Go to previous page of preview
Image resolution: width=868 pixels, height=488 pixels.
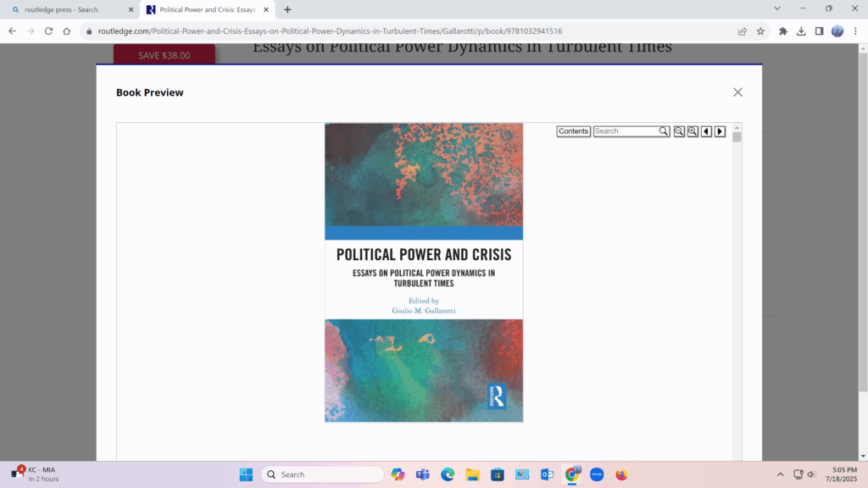click(x=706, y=131)
